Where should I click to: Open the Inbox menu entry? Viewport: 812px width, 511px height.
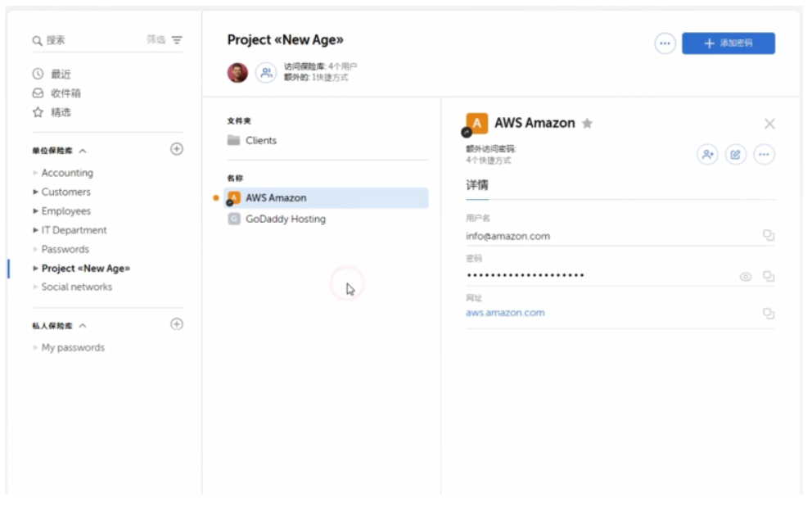(65, 93)
